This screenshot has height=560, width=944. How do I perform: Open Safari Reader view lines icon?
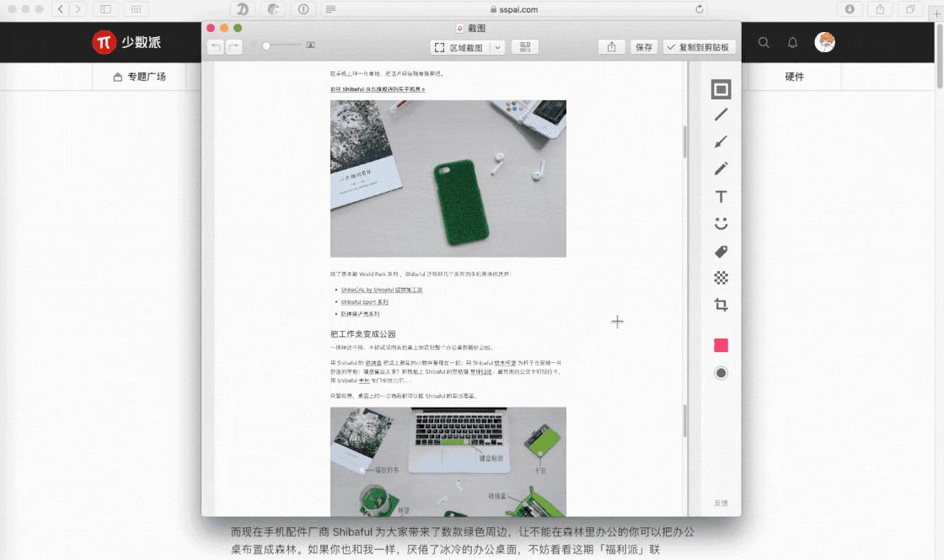[x=330, y=9]
